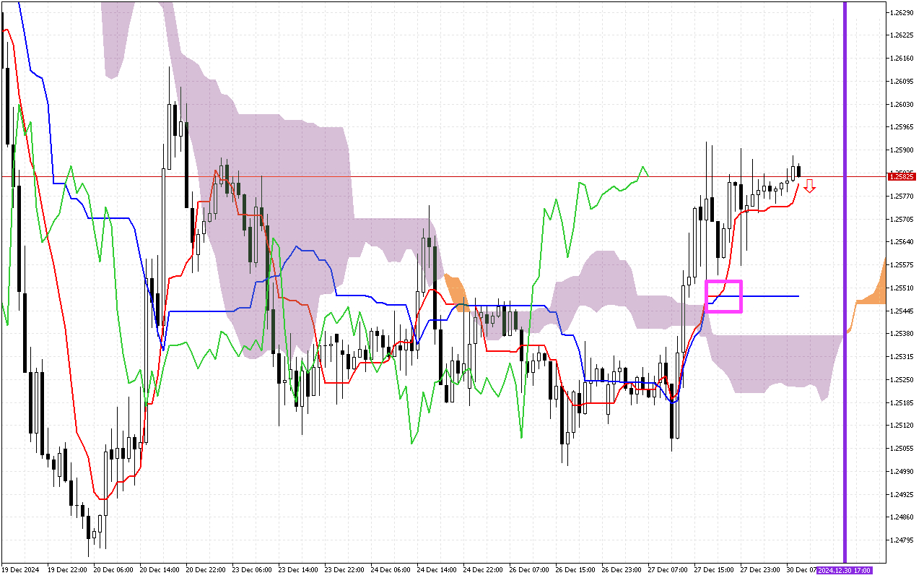The height and width of the screenshot is (578, 924).
Task: Click the red down arrow signal
Action: click(x=810, y=186)
